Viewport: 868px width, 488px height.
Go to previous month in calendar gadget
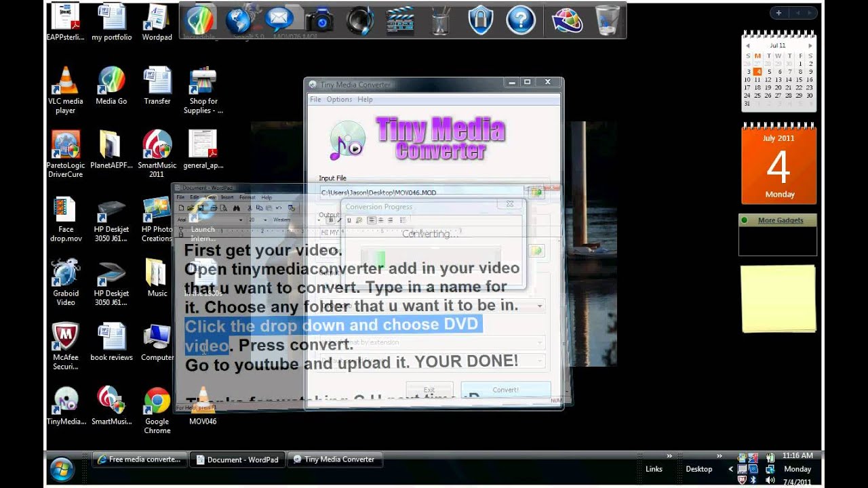pos(747,45)
